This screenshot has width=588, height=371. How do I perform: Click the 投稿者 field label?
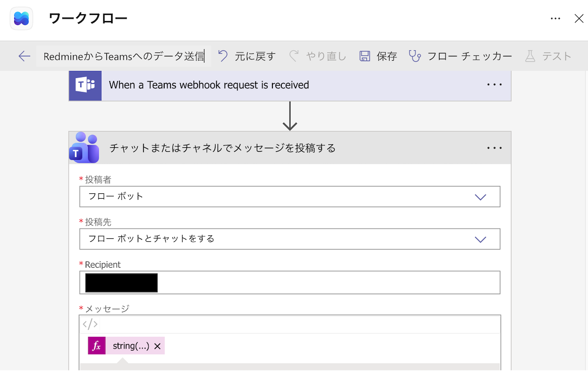click(x=98, y=180)
